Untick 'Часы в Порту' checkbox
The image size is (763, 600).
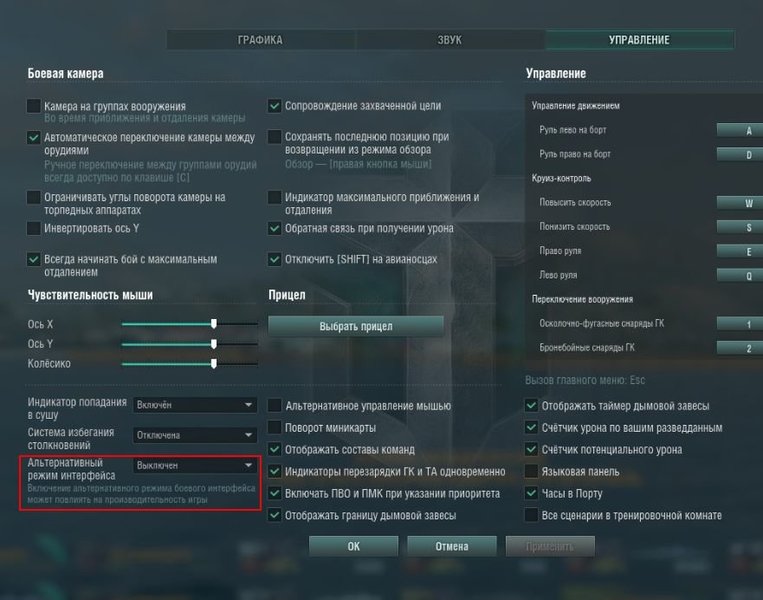[x=532, y=493]
